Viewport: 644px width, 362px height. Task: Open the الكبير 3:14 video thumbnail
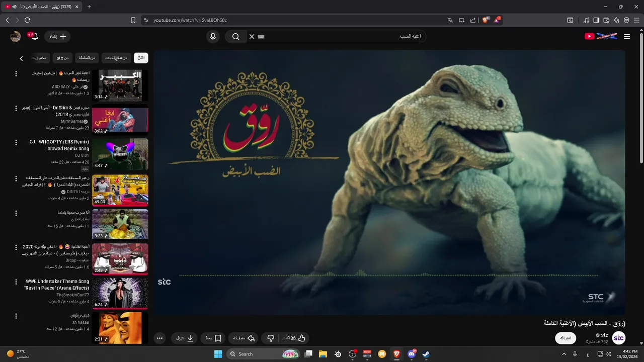[x=120, y=85]
